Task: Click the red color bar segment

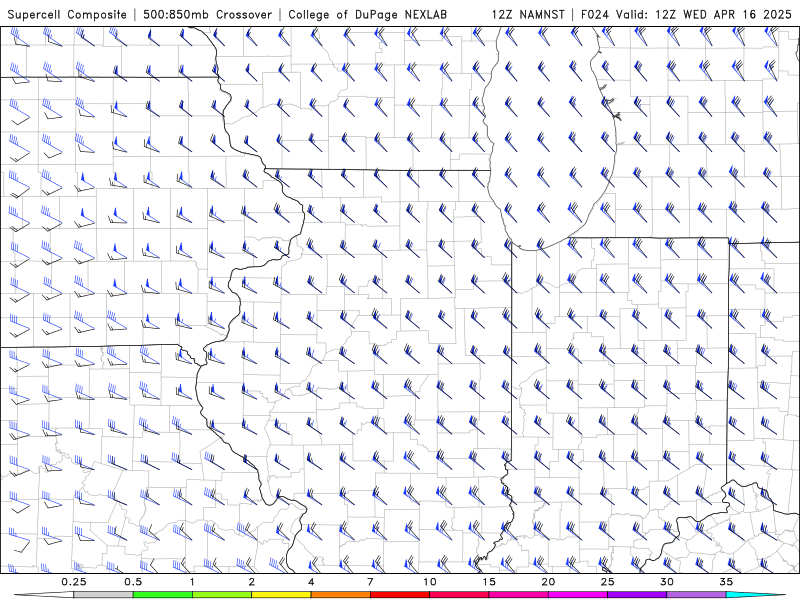Action: coord(399,595)
